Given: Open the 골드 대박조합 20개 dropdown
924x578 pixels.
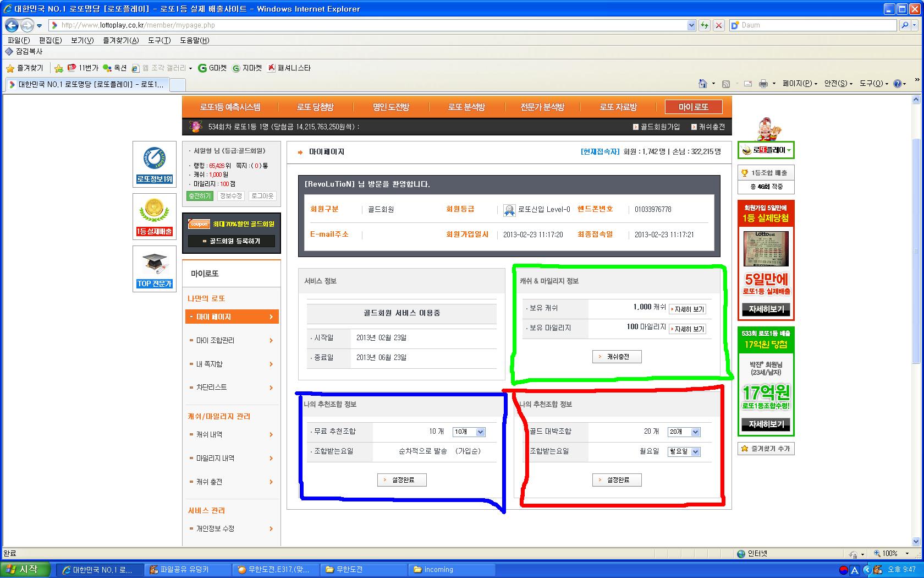Looking at the screenshot, I should [x=684, y=432].
